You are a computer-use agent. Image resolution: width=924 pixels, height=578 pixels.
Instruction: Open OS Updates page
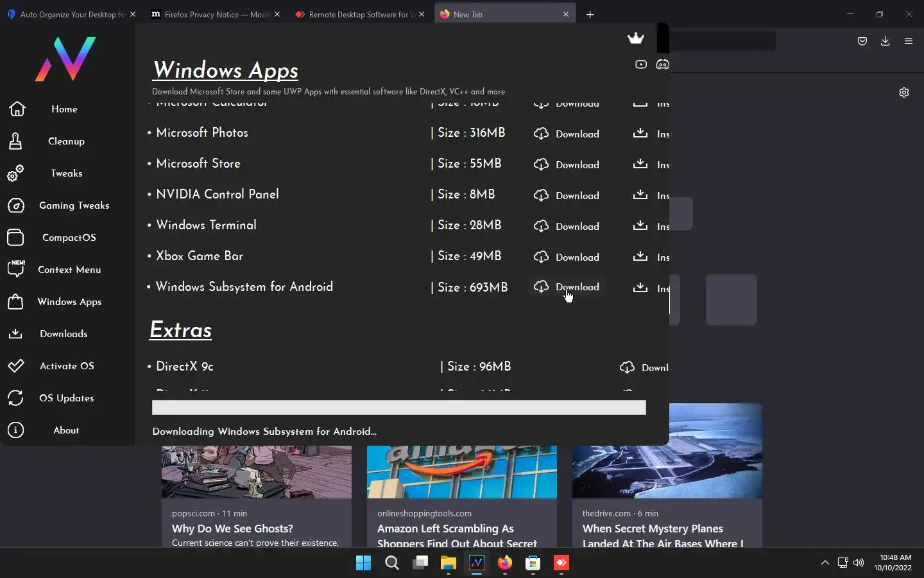(66, 398)
